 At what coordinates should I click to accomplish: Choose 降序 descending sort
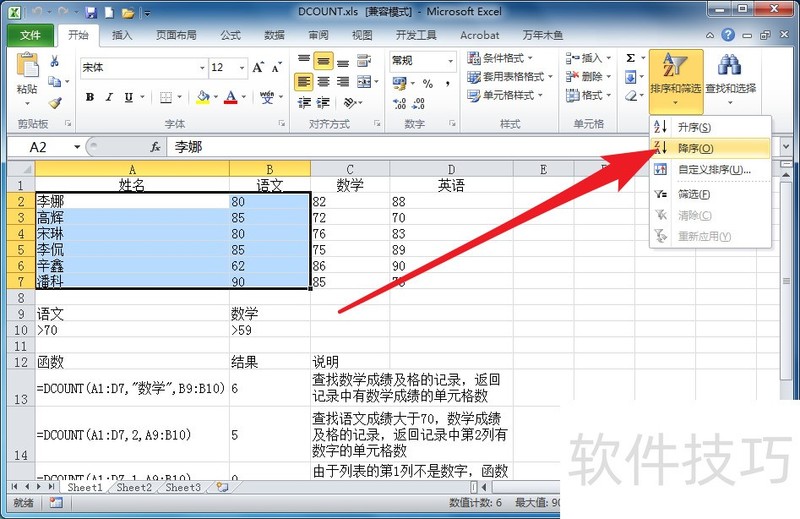[710, 149]
